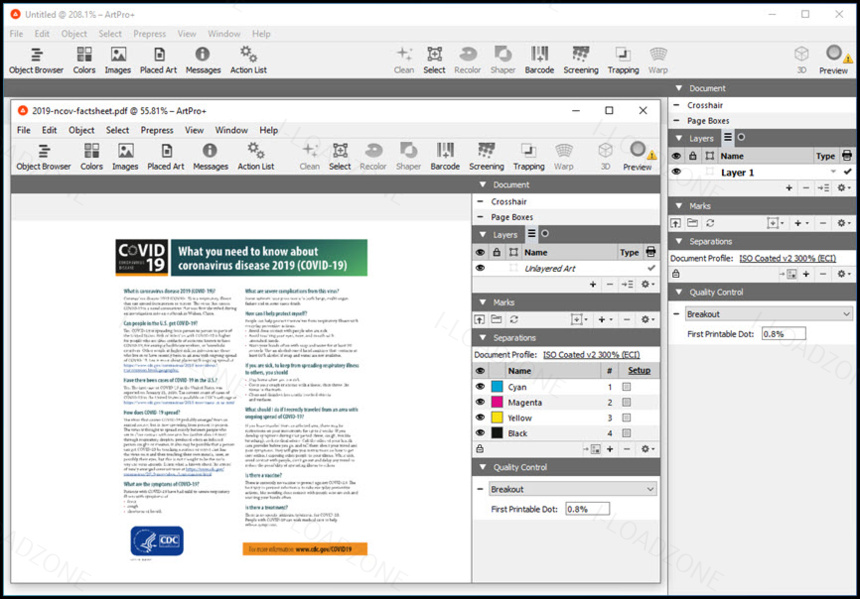860x599 pixels.
Task: Open Messages in the Untitled window
Action: pos(203,60)
